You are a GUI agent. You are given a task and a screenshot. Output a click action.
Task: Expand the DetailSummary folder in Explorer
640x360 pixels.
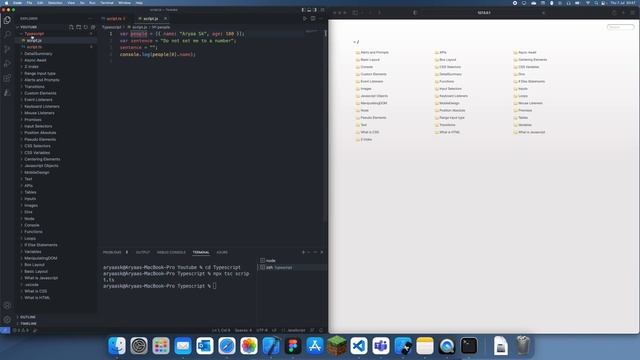(x=56, y=53)
